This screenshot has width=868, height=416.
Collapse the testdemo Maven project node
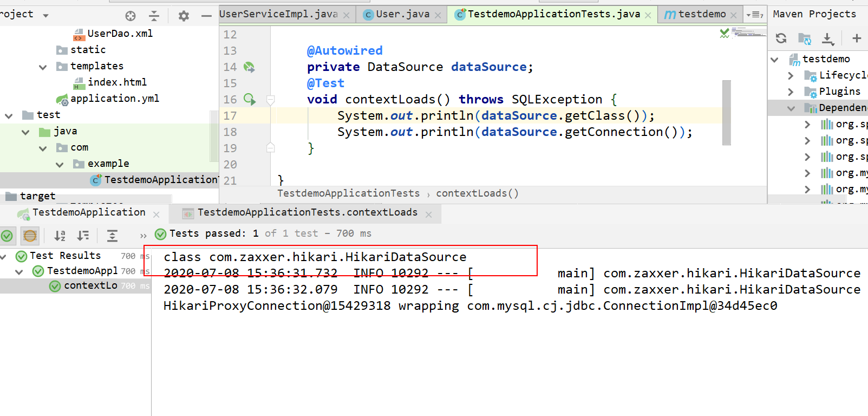[774, 60]
